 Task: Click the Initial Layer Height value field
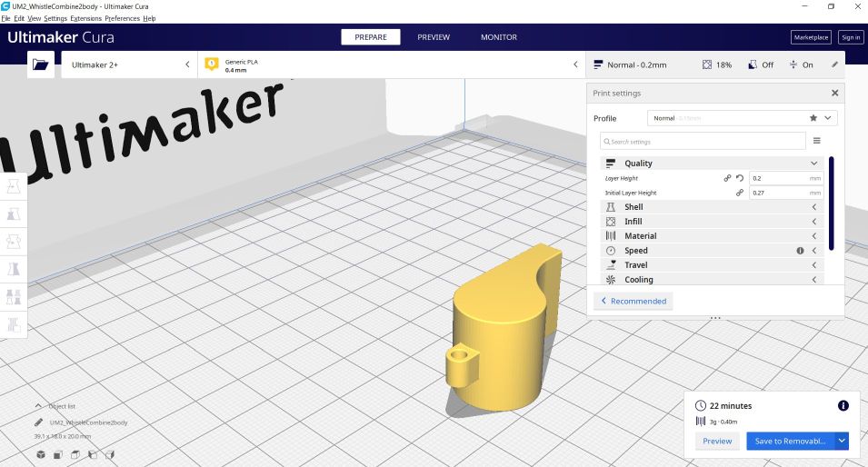[786, 193]
